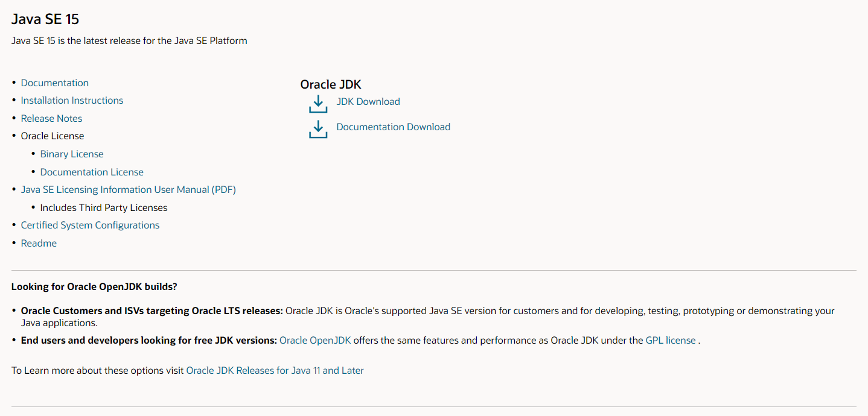Click the Java SE 15 heading

(x=45, y=19)
